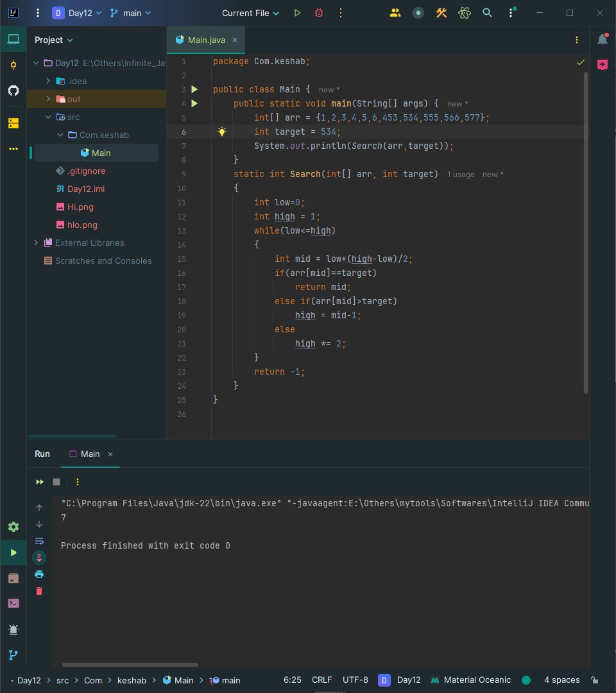Open the Services gear tool window
The height and width of the screenshot is (693, 616).
click(13, 527)
